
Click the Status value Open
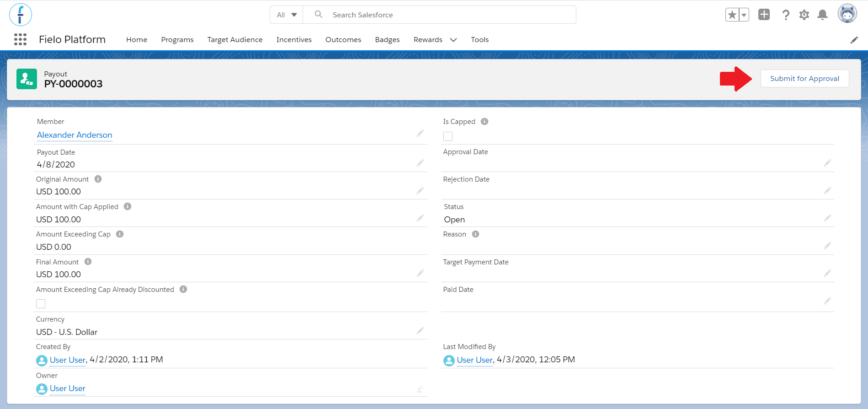(x=454, y=220)
